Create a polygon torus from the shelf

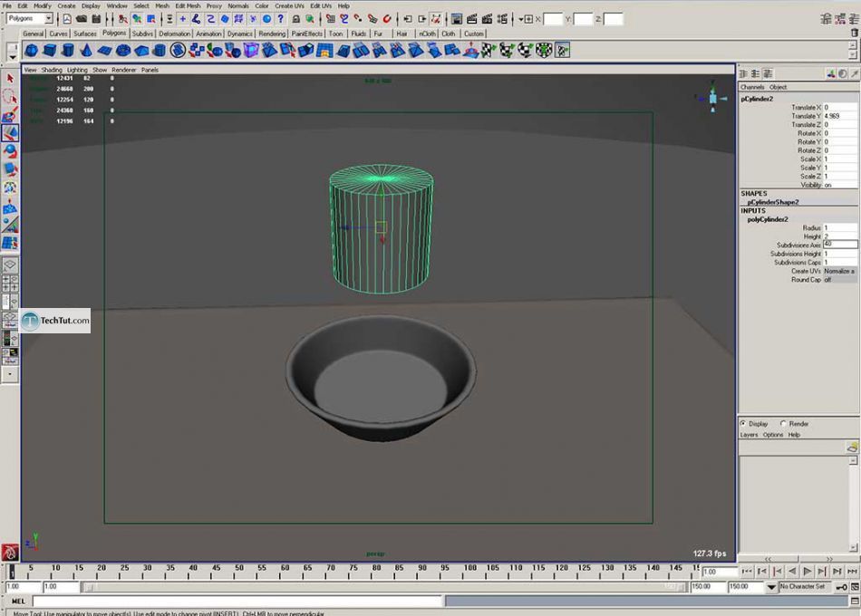(x=123, y=51)
